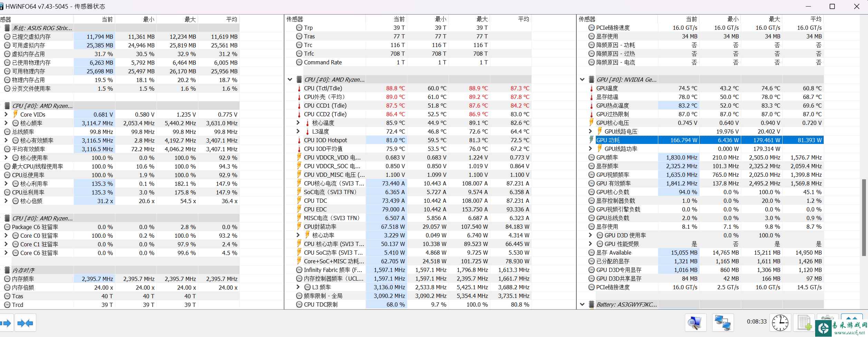
Task: Click the log file sheet with plus button
Action: pos(804,323)
